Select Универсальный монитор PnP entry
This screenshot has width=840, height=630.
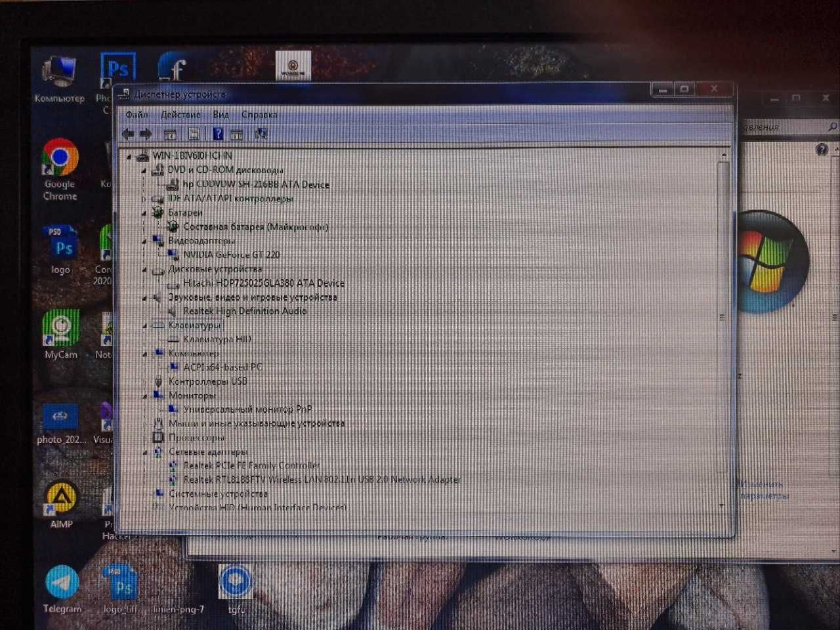click(x=247, y=409)
